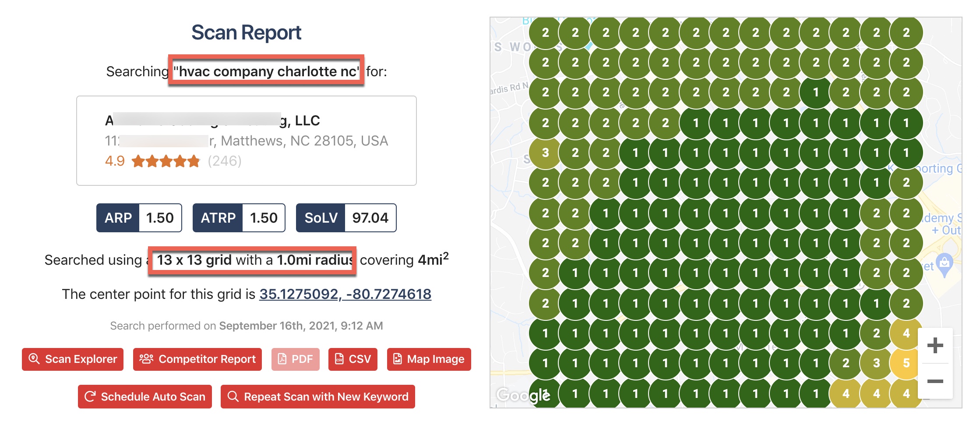The image size is (980, 433).
Task: Click the Google logo on the map
Action: [523, 395]
